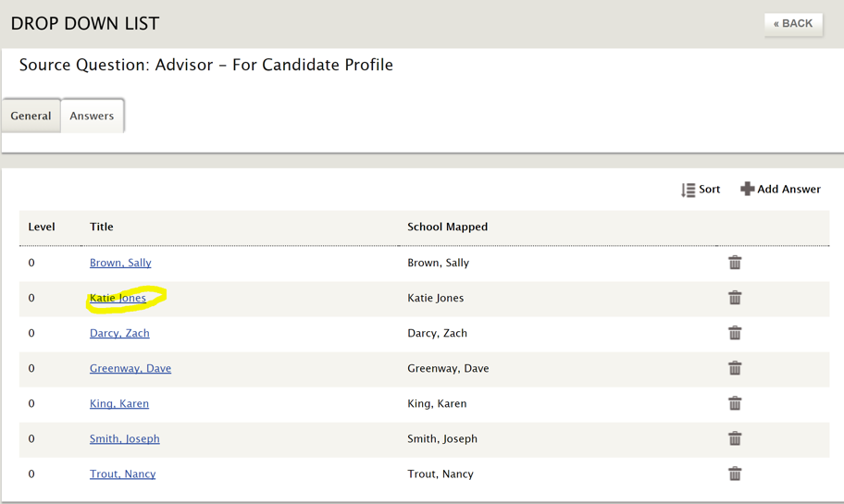This screenshot has width=844, height=504.
Task: Click the Sort icon button
Action: 701,190
